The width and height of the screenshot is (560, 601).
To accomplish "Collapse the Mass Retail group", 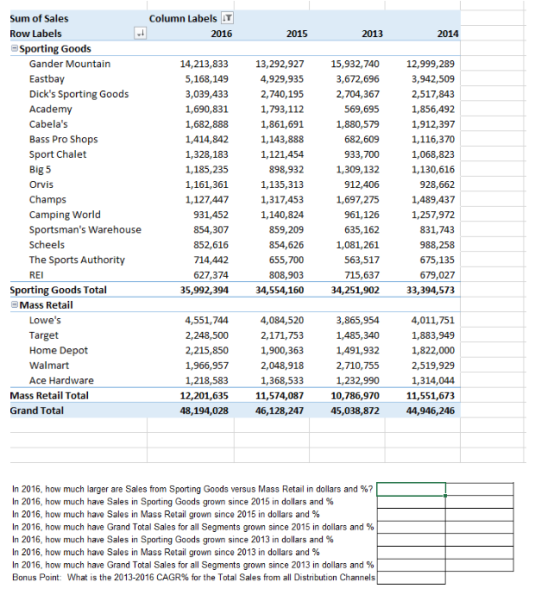I will click(14, 305).
